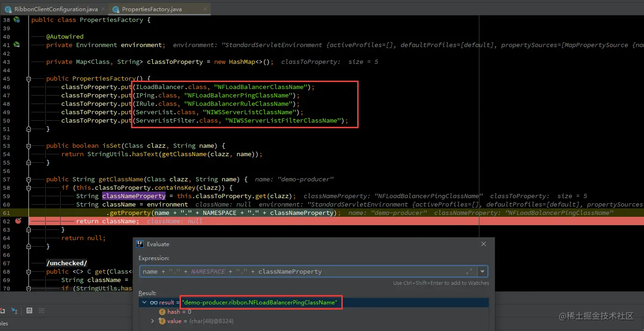Click line number 46 in the gutter
This screenshot has height=331, width=644.
(x=6, y=87)
